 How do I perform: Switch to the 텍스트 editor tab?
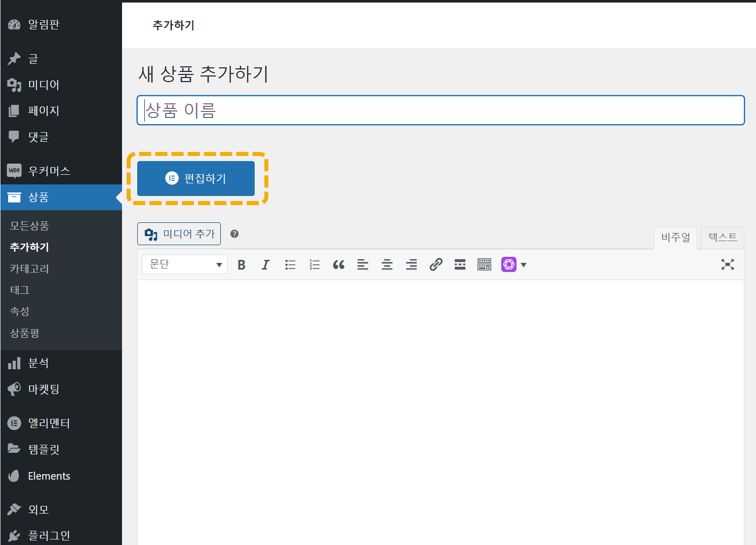coord(722,238)
